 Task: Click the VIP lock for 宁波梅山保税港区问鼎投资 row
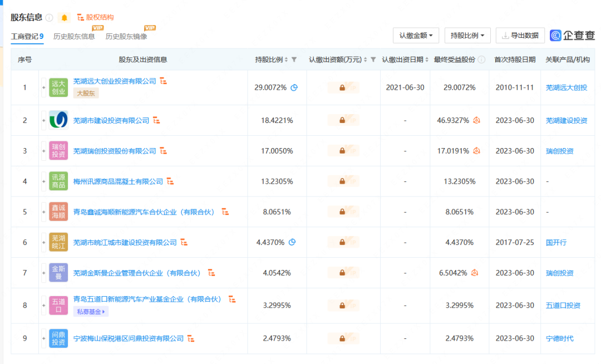(343, 339)
